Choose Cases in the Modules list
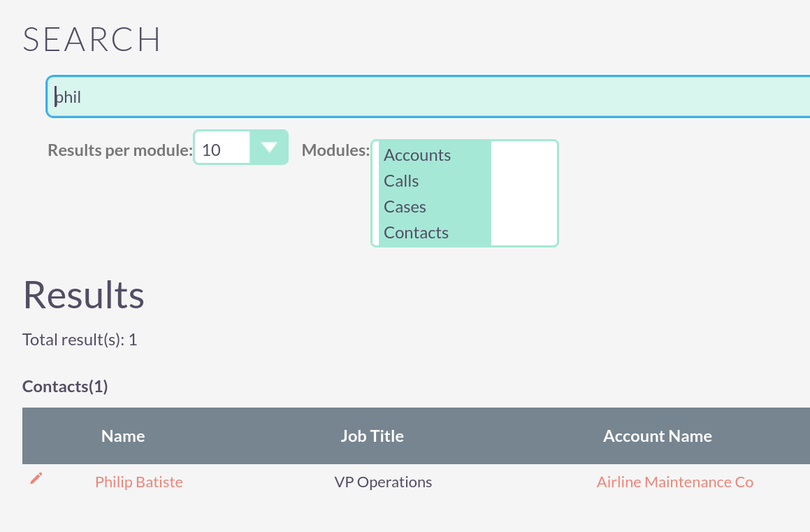Screen dimensions: 810x532 click(x=405, y=207)
